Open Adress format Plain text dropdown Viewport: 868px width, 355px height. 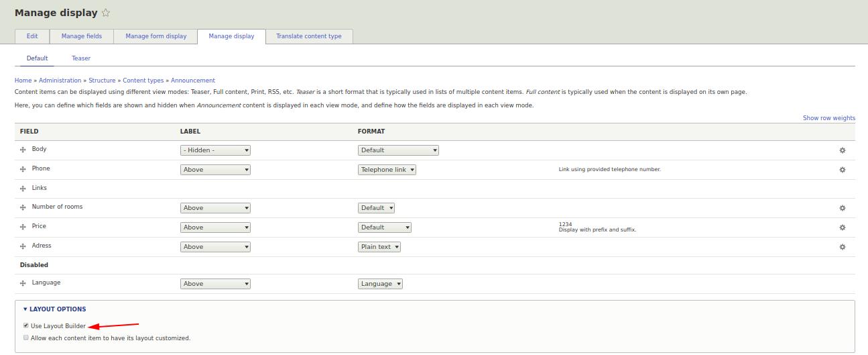click(379, 247)
